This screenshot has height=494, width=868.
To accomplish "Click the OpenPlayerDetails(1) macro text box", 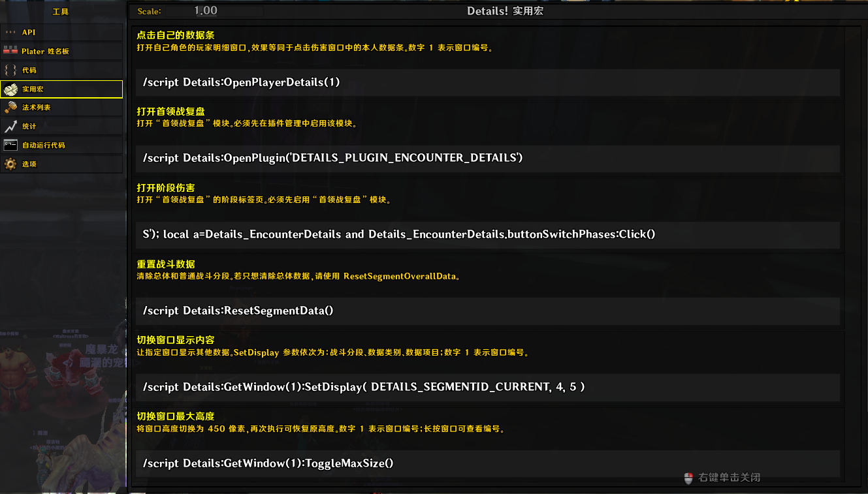I will (x=487, y=82).
